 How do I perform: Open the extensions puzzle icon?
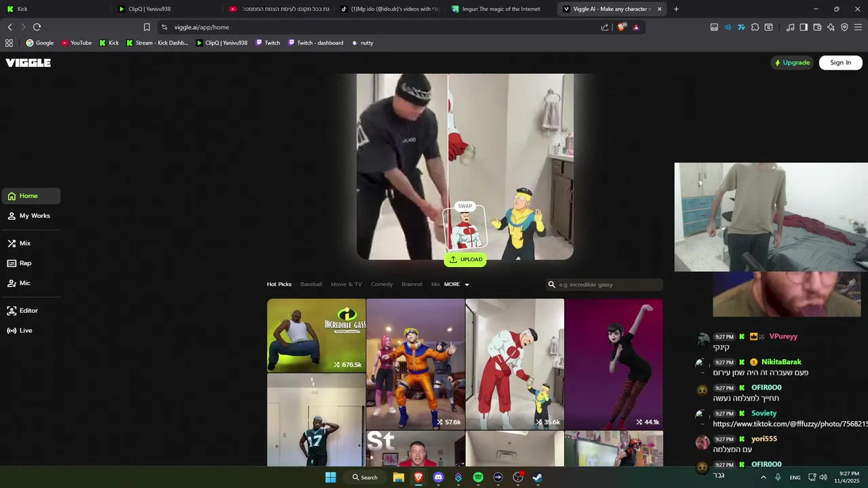[755, 27]
